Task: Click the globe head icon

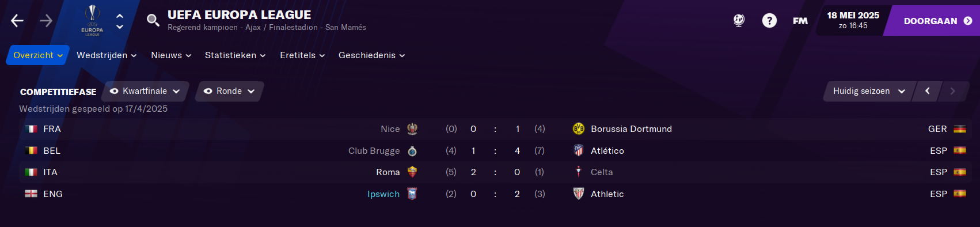Action: click(739, 21)
